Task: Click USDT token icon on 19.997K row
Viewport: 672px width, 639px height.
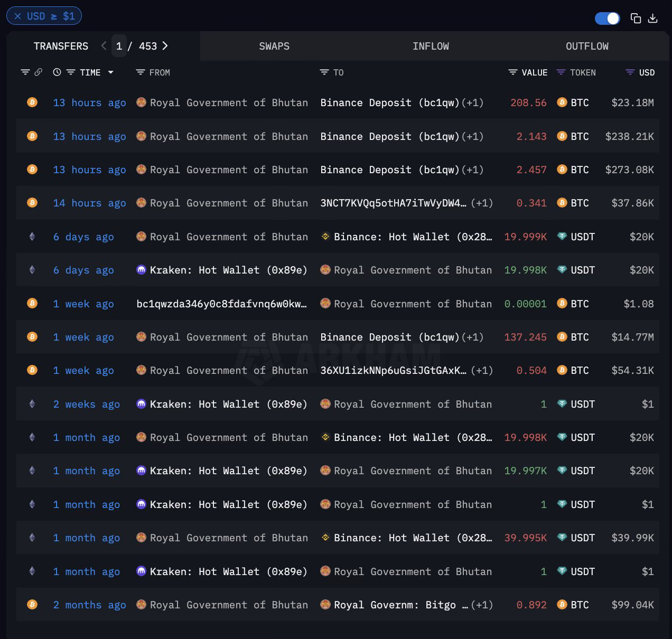Action: [x=562, y=471]
